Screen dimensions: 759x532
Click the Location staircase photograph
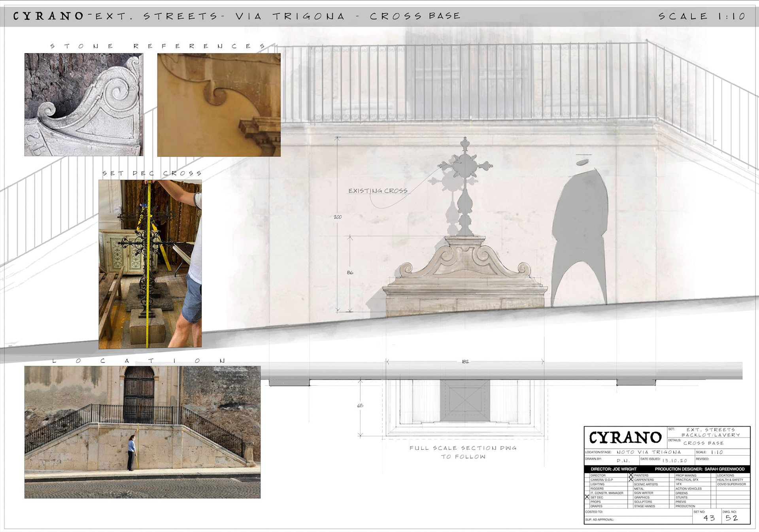pos(142,432)
